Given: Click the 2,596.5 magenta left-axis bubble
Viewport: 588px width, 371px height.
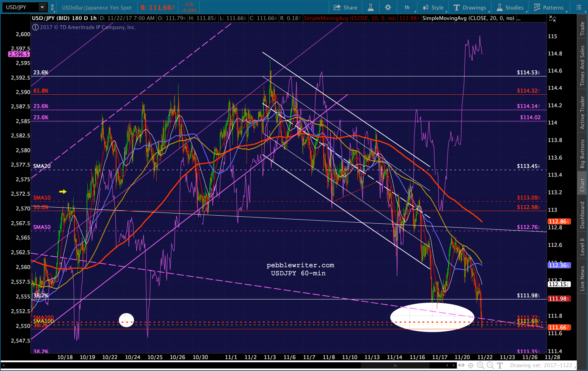Looking at the screenshot, I should click(x=19, y=54).
